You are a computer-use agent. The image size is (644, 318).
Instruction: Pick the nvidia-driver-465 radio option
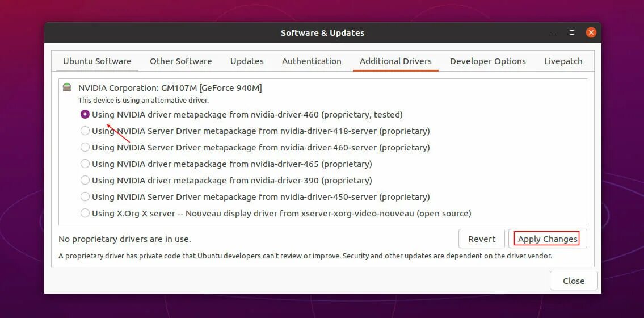pos(85,164)
